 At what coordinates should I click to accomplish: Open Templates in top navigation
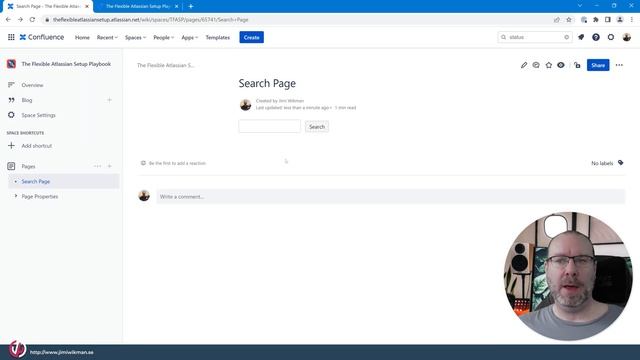(218, 37)
